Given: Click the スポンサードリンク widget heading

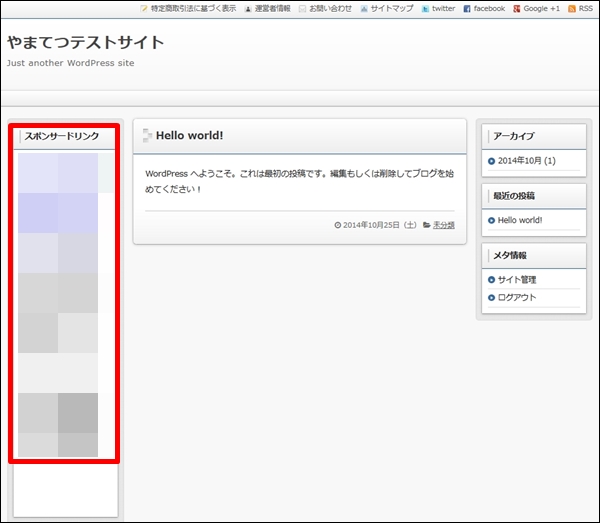Looking at the screenshot, I should 62,136.
